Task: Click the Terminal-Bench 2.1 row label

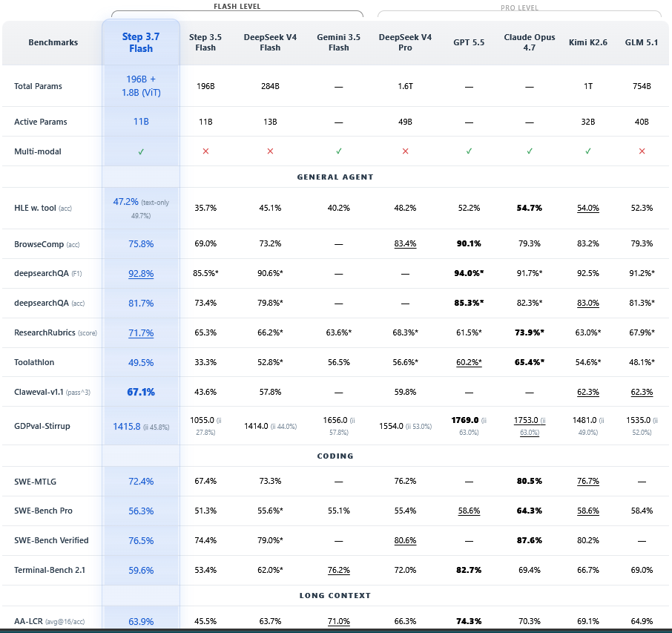Action: pos(50,570)
